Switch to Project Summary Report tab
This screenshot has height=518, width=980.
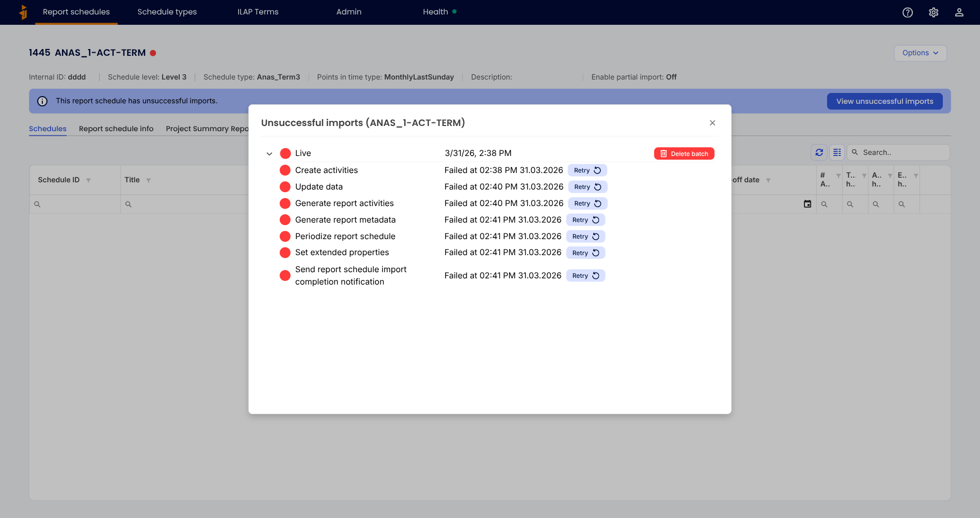(207, 129)
